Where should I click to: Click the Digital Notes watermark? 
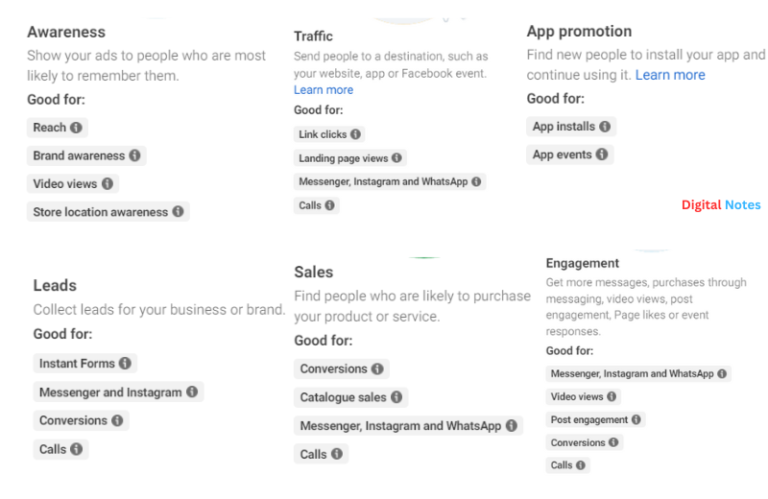coord(721,205)
